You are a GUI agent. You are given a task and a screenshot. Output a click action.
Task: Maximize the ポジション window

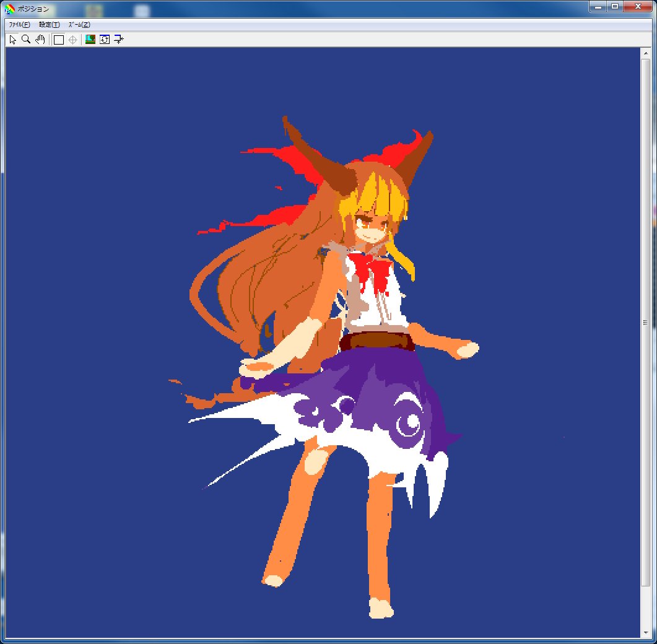click(x=615, y=6)
